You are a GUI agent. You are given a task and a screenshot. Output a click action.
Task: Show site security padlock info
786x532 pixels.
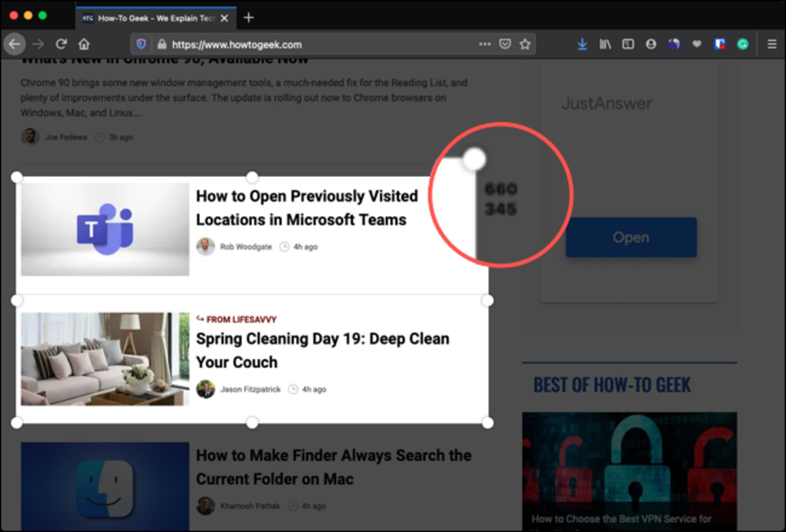click(x=162, y=44)
